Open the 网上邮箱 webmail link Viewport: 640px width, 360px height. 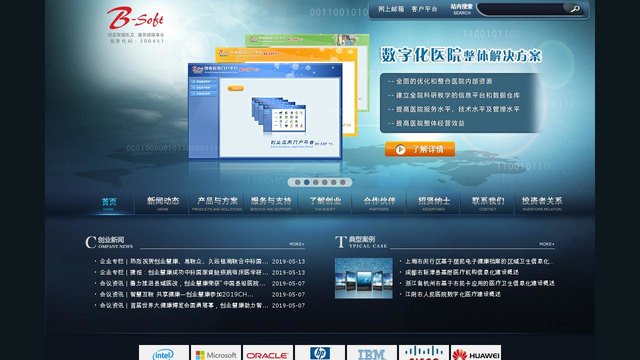(x=391, y=9)
